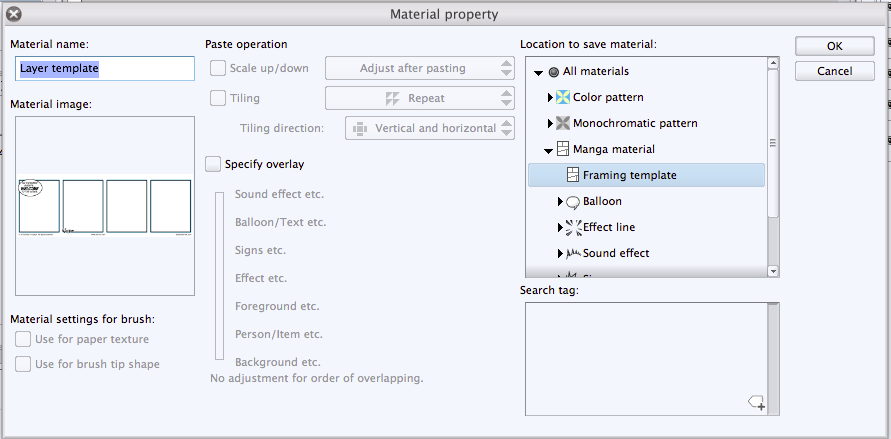The width and height of the screenshot is (891, 439).
Task: Select Framing template in the location tree
Action: tap(629, 175)
